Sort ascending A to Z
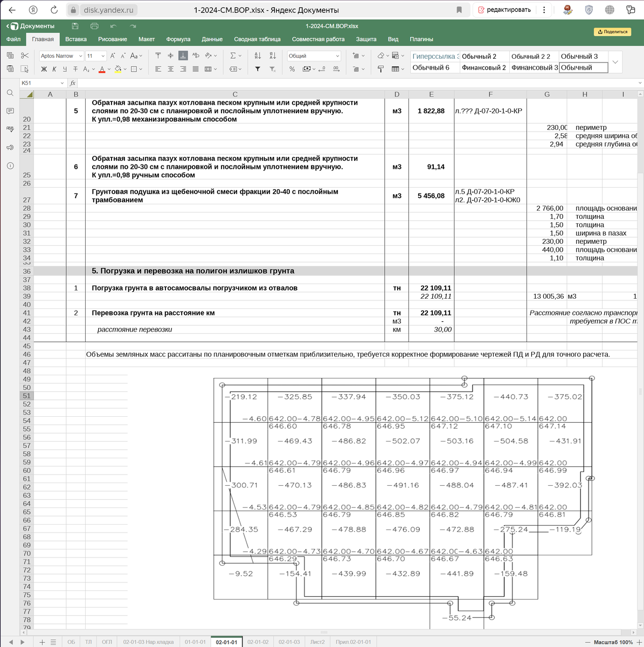 coord(258,56)
